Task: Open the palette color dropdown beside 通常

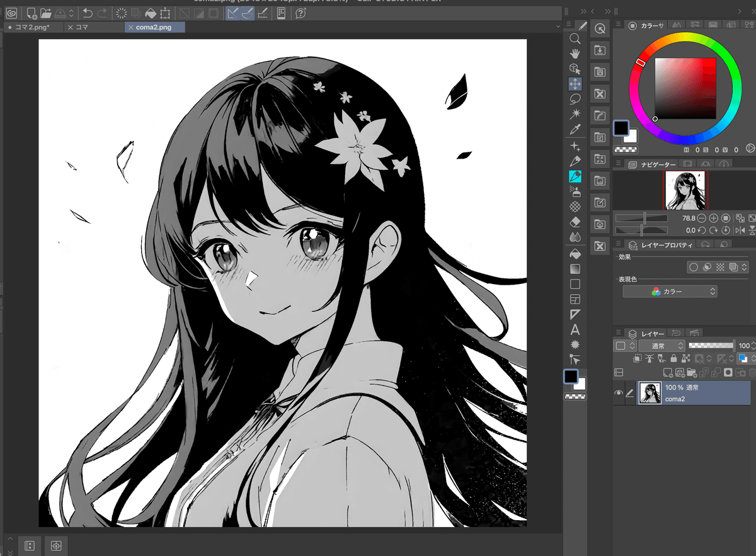Action: [x=625, y=346]
